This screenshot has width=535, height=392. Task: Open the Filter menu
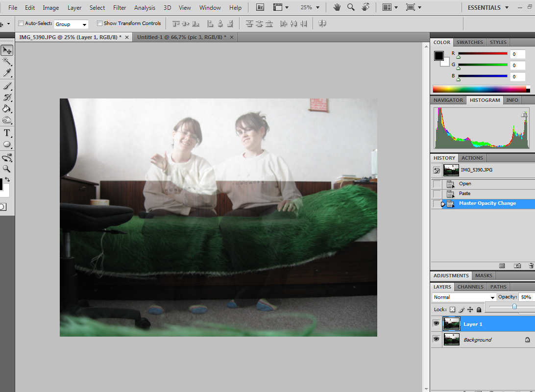pos(120,7)
